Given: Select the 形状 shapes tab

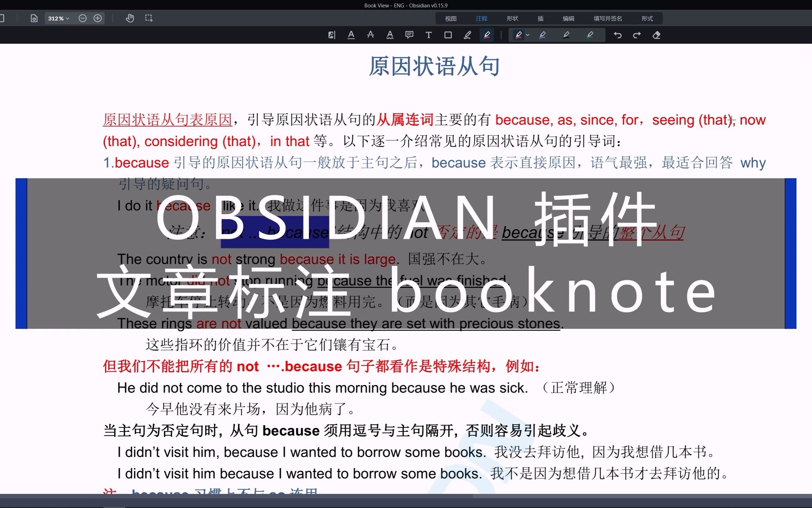Looking at the screenshot, I should [511, 19].
